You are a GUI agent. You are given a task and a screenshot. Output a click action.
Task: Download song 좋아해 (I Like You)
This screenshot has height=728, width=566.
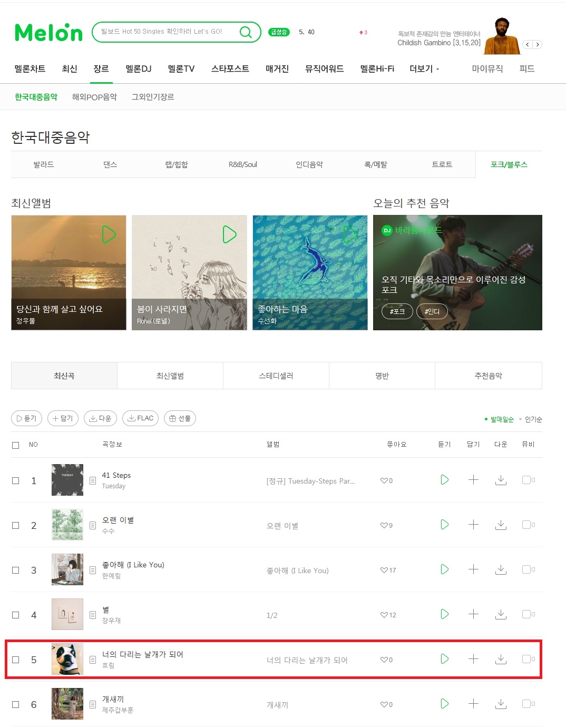click(x=501, y=569)
